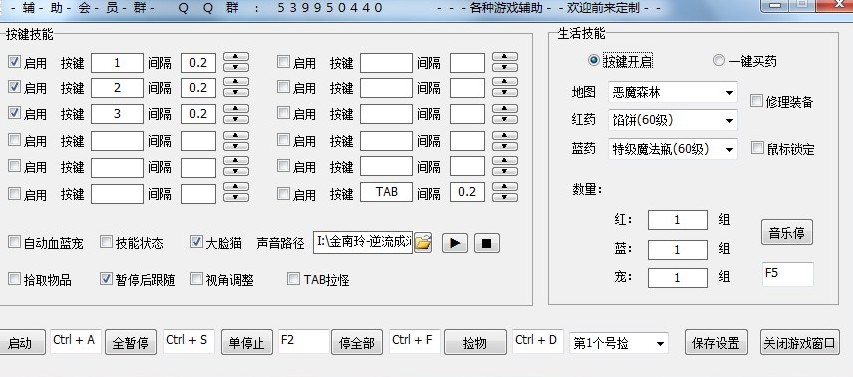Decrease interval with down arrow for TAB key row

505,197
